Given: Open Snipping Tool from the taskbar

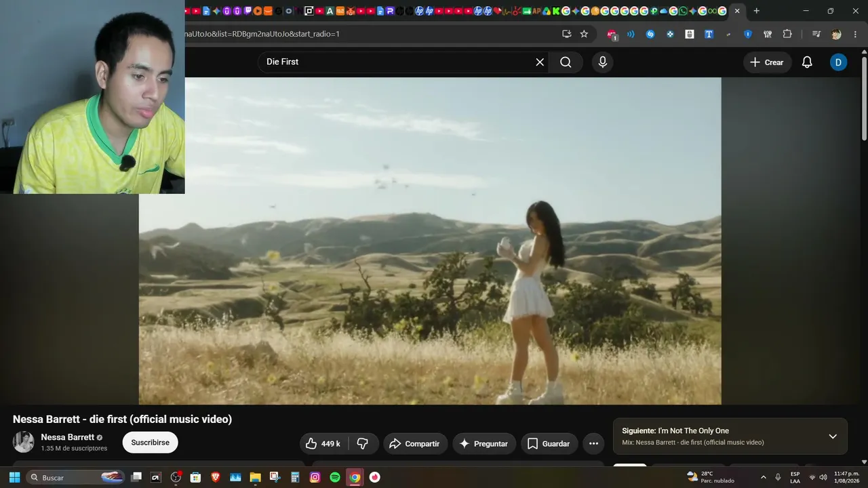Looking at the screenshot, I should [275, 477].
